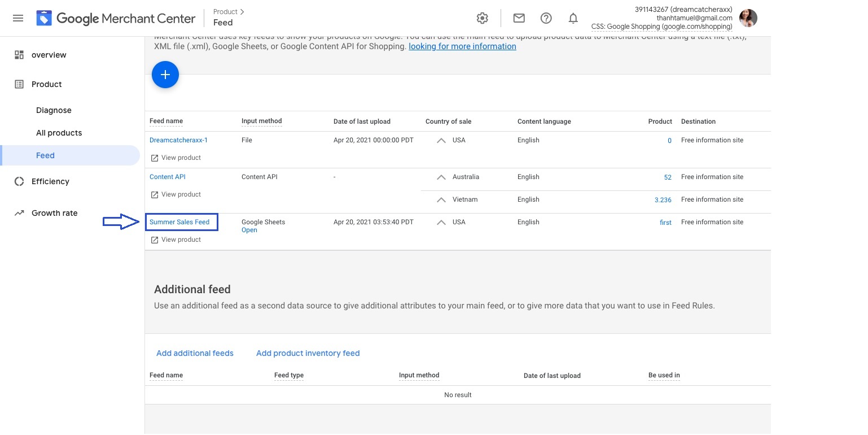
Task: Click the Country of sale column header
Action: [x=448, y=121]
